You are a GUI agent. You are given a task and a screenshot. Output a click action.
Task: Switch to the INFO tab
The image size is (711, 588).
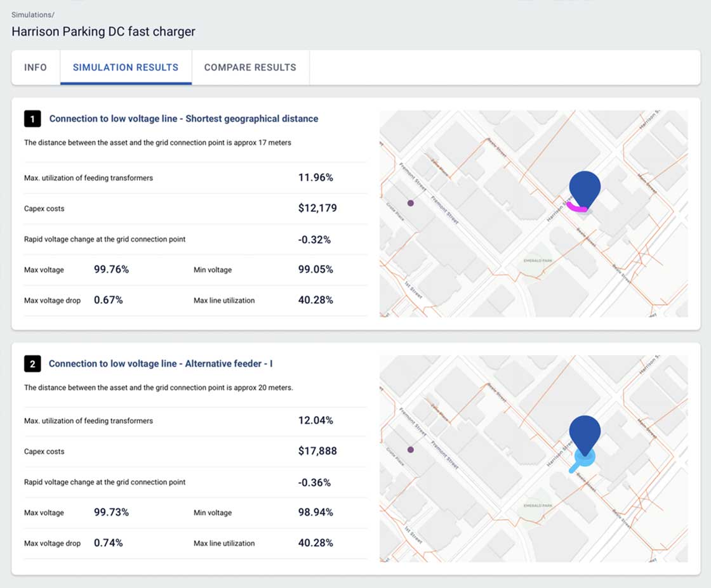pyautogui.click(x=36, y=67)
